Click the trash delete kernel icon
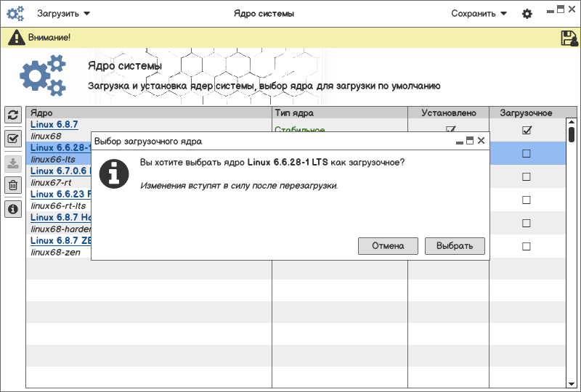The image size is (581, 392). click(x=12, y=186)
